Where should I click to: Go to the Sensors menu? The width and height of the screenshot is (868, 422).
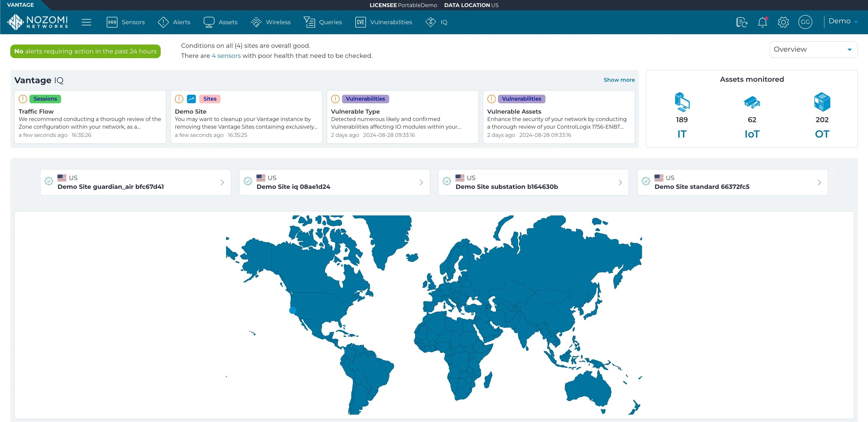coord(133,22)
